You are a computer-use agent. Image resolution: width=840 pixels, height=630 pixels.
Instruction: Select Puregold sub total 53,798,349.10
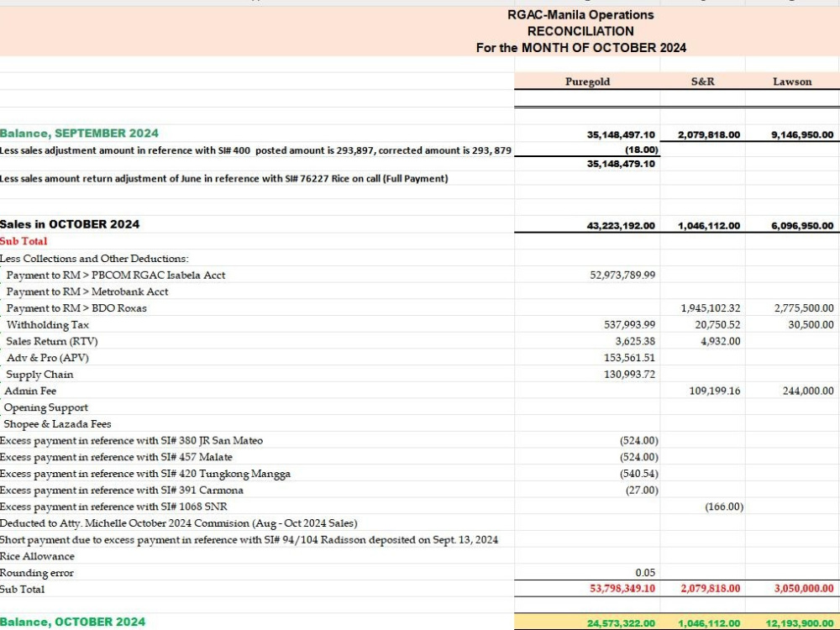(x=622, y=589)
